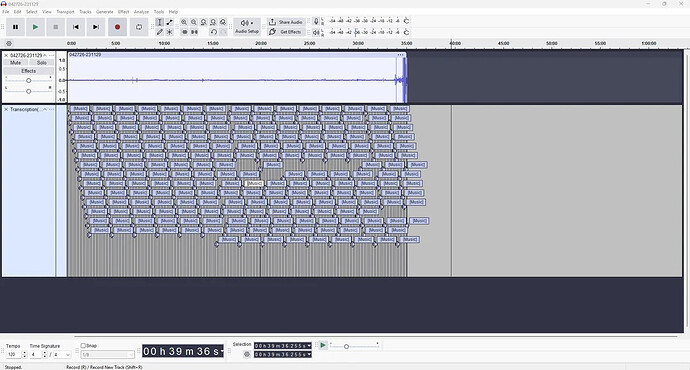Fit selection to width zoom icon

click(x=203, y=22)
